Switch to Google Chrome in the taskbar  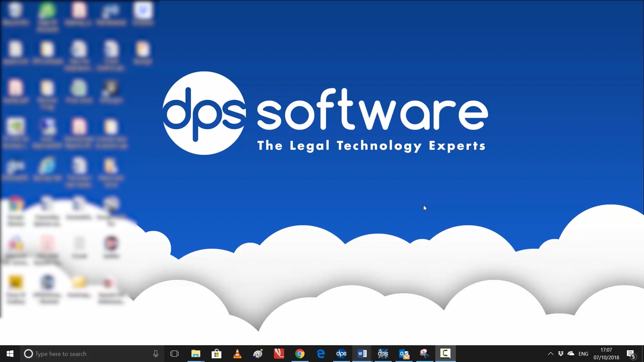point(300,354)
